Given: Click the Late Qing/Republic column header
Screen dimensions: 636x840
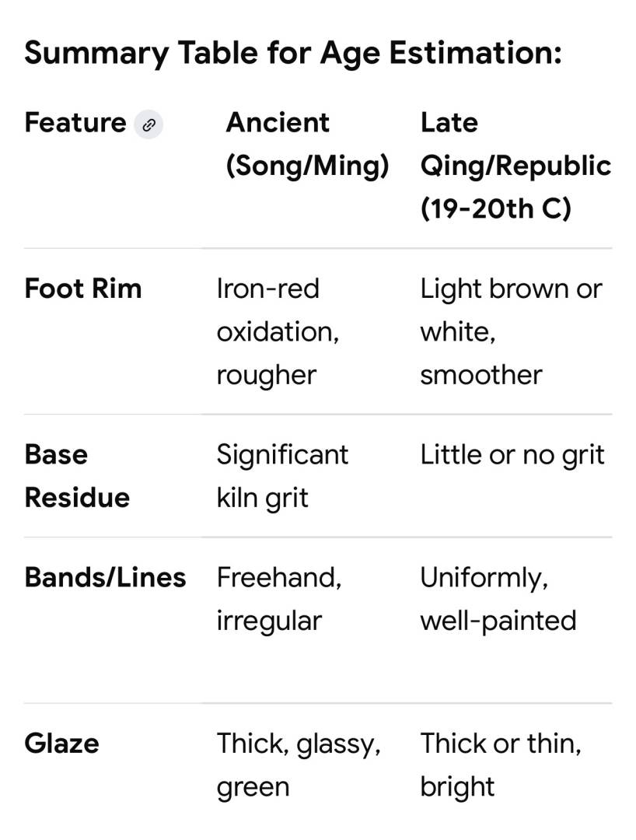Looking at the screenshot, I should click(x=515, y=165).
